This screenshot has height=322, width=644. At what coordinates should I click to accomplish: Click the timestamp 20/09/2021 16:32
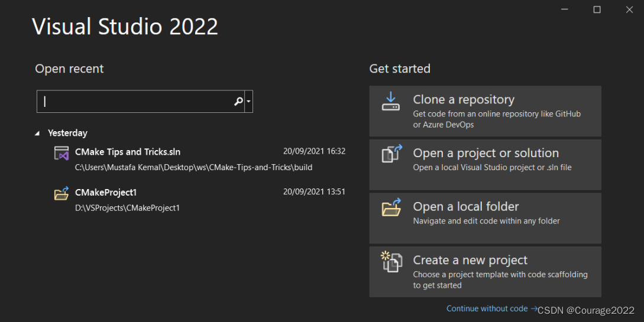314,151
